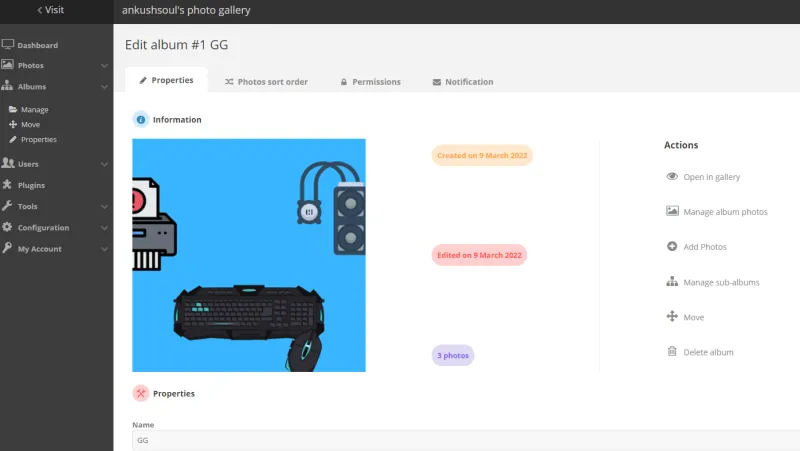Image resolution: width=800 pixels, height=451 pixels.
Task: Expand the Users menu chevron
Action: [104, 164]
